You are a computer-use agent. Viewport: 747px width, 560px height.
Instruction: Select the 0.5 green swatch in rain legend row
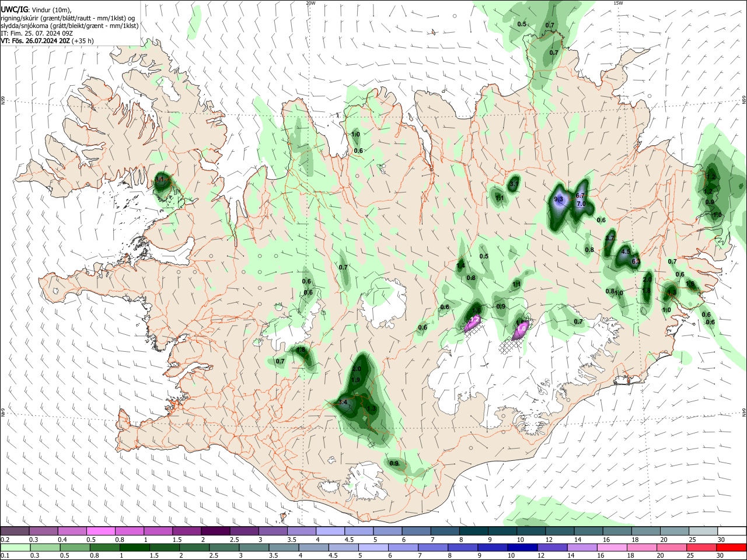[x=74, y=547]
